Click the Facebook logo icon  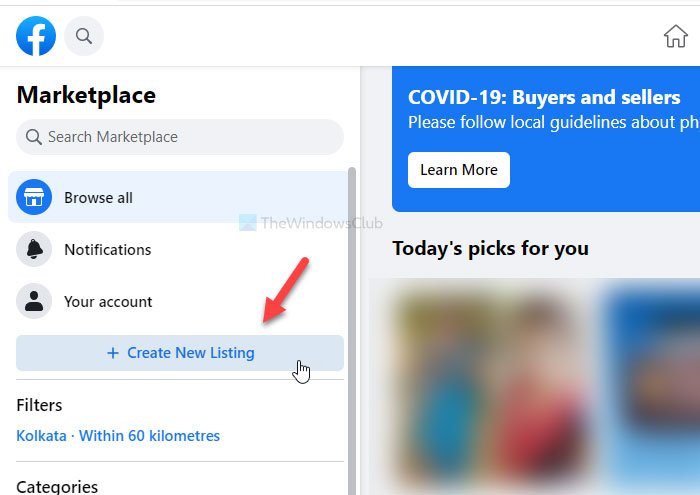36,37
